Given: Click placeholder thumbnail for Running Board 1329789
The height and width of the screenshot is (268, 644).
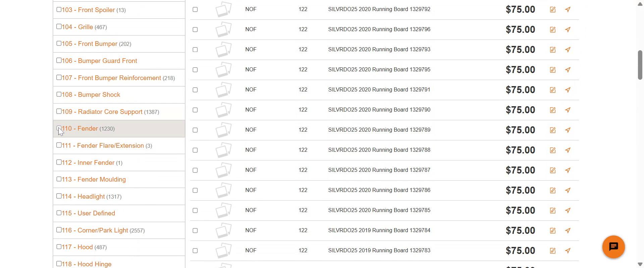Looking at the screenshot, I should (223, 130).
